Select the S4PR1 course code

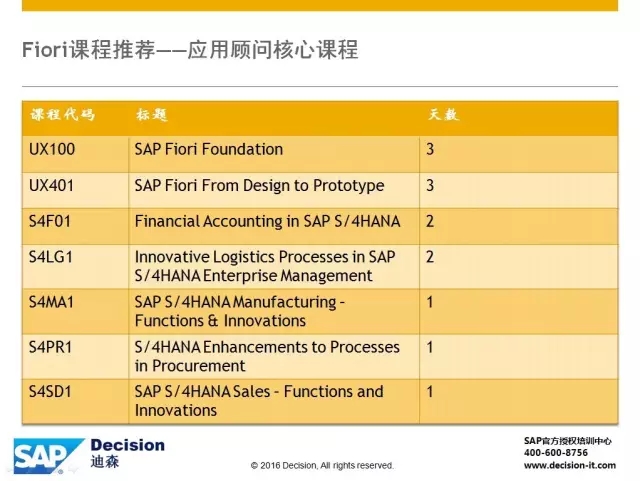pyautogui.click(x=50, y=347)
